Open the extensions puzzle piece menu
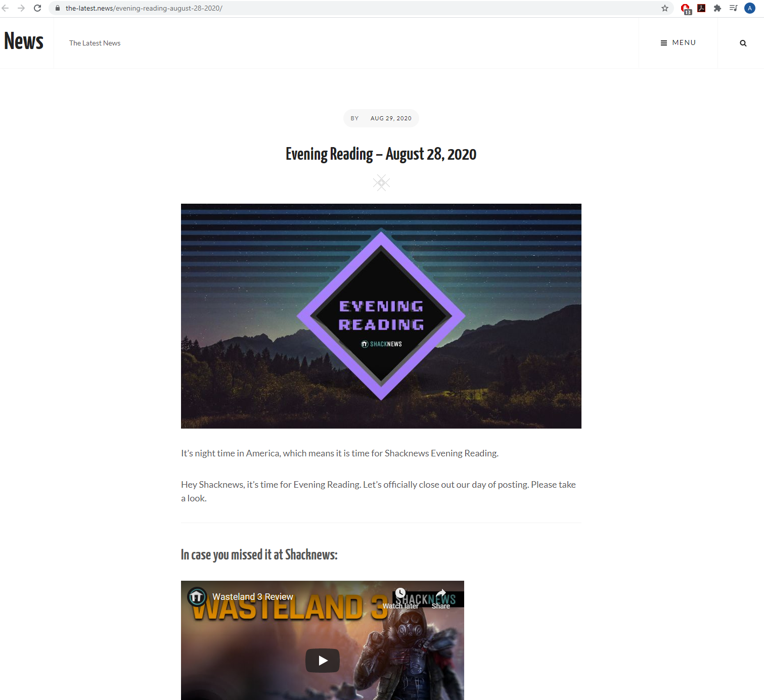Image resolution: width=764 pixels, height=700 pixels. (717, 8)
